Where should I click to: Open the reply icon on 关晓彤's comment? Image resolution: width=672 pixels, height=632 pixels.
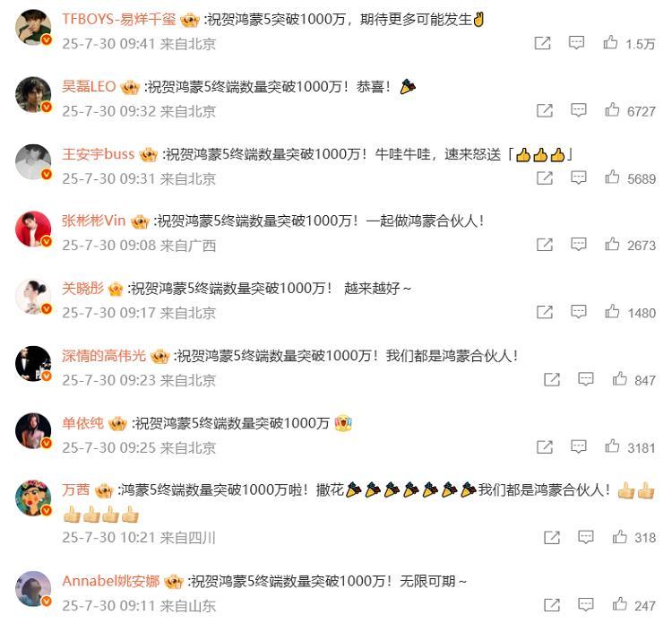pyautogui.click(x=578, y=312)
